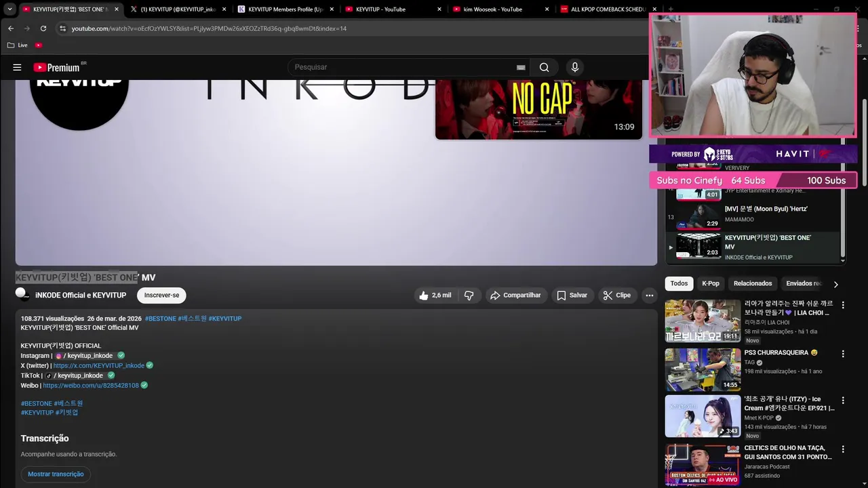Close the kim Wooseok YouTube tab
The image size is (868, 488).
547,9
